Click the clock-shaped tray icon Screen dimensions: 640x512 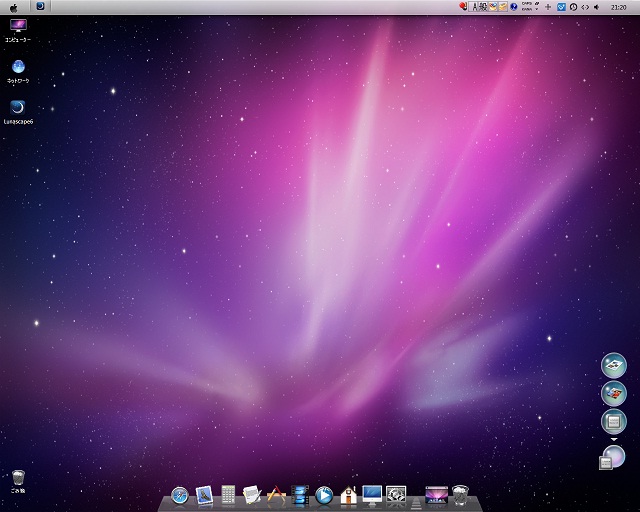click(573, 7)
